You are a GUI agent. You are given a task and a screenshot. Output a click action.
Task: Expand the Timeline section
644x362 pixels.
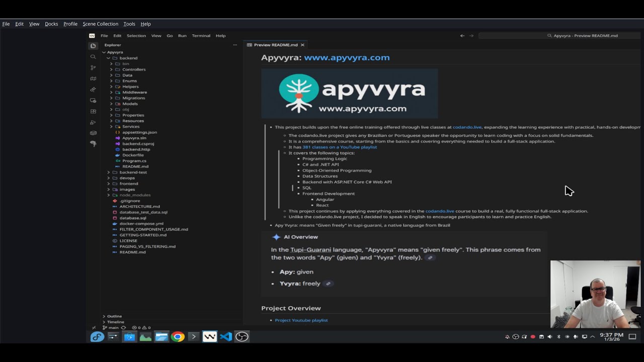pyautogui.click(x=115, y=322)
